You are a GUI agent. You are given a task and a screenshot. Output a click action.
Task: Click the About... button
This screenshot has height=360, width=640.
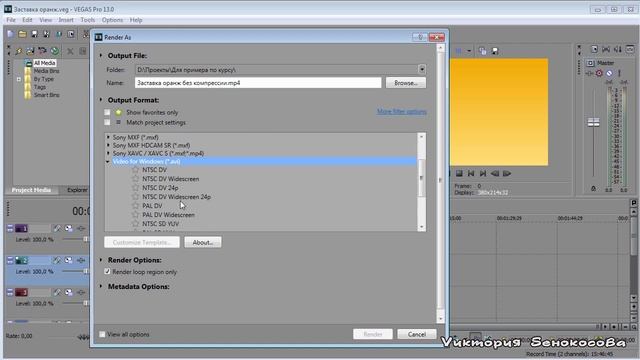(x=203, y=242)
